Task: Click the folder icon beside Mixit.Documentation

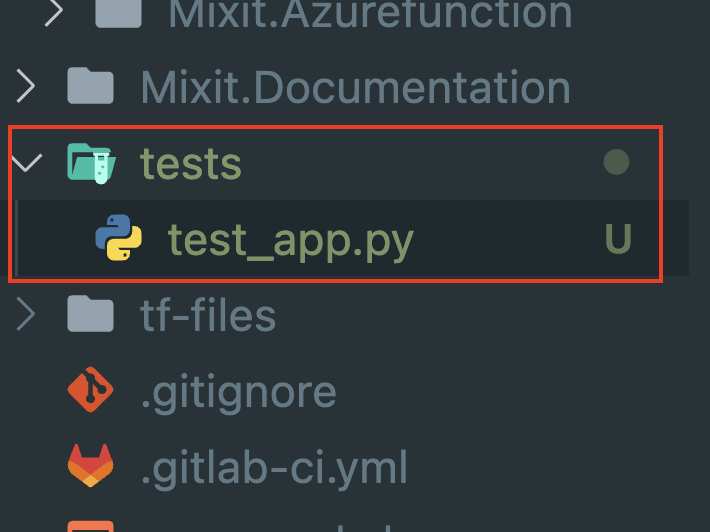Action: click(x=90, y=87)
